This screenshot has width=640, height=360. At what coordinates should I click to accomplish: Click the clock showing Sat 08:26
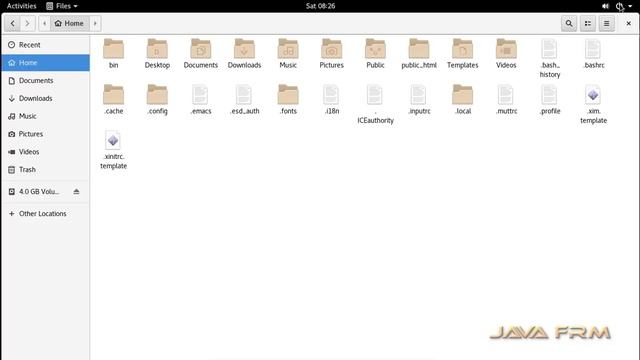(320, 6)
